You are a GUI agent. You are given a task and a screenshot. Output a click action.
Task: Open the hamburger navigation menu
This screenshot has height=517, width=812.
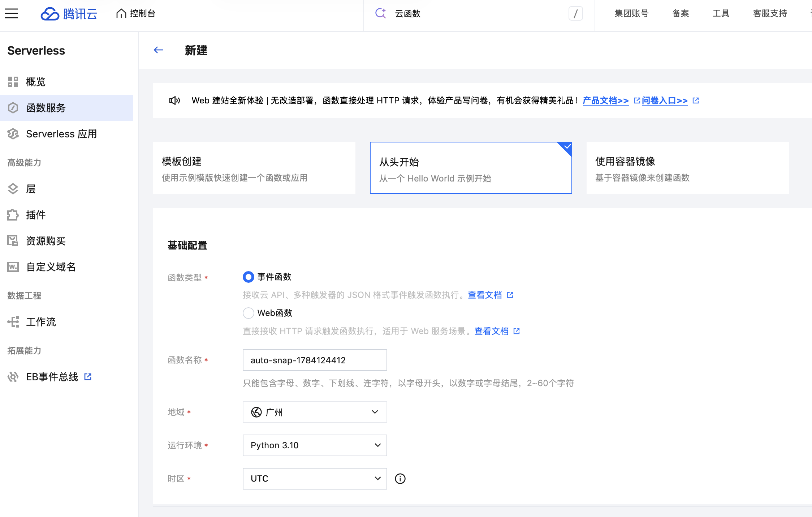pyautogui.click(x=12, y=13)
